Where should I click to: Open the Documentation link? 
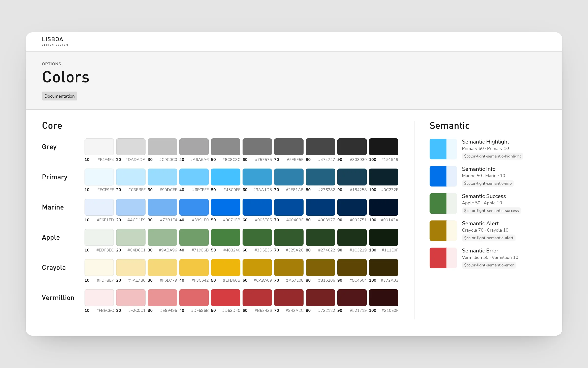click(x=60, y=96)
